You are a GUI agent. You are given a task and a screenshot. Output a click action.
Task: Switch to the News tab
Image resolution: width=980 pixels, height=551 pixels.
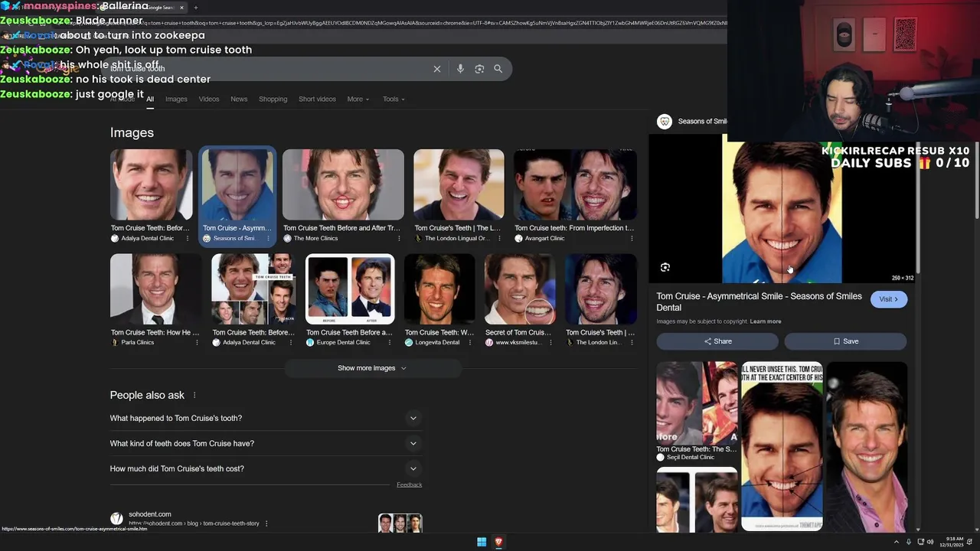click(239, 99)
